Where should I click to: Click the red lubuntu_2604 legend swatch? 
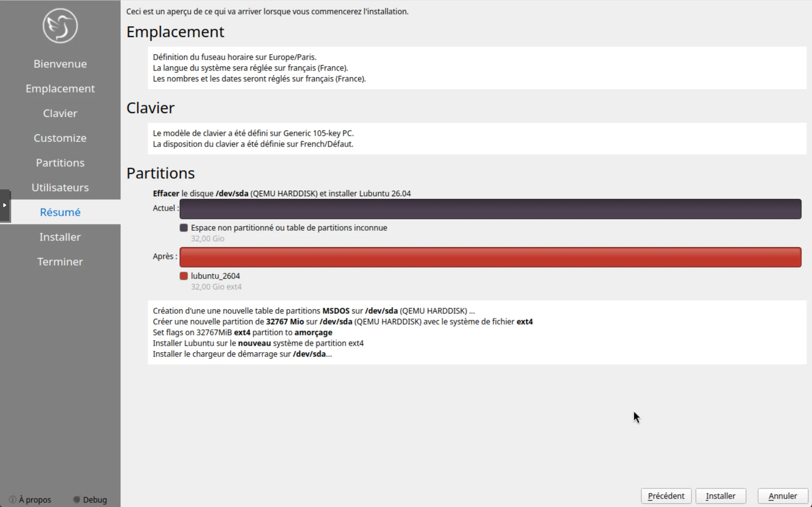(x=184, y=276)
